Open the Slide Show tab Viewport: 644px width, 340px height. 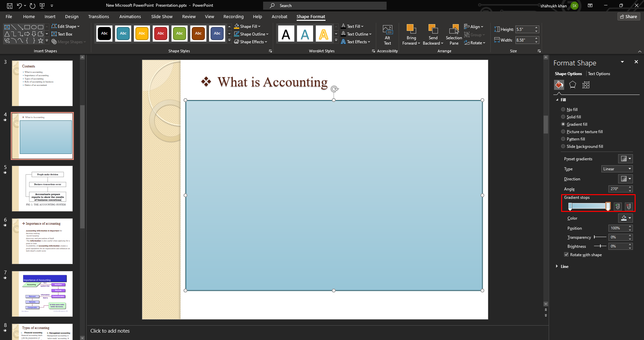click(x=162, y=17)
